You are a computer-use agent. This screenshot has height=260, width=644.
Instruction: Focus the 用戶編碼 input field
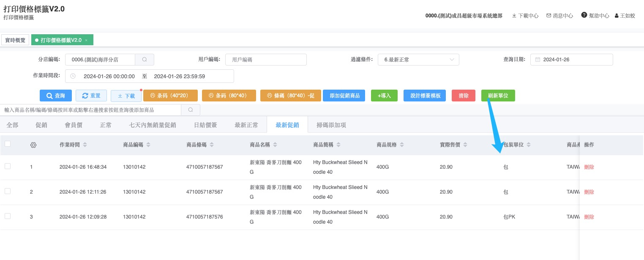(x=266, y=60)
